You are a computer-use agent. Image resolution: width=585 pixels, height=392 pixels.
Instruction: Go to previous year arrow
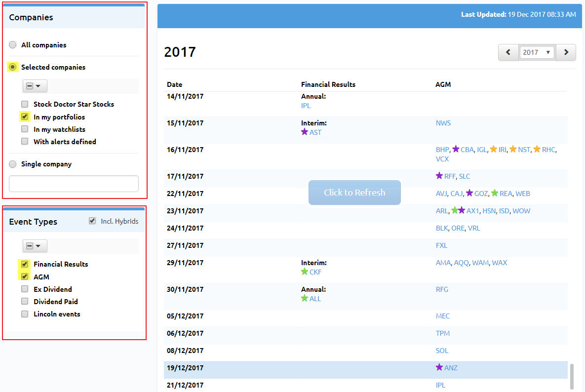(x=508, y=52)
